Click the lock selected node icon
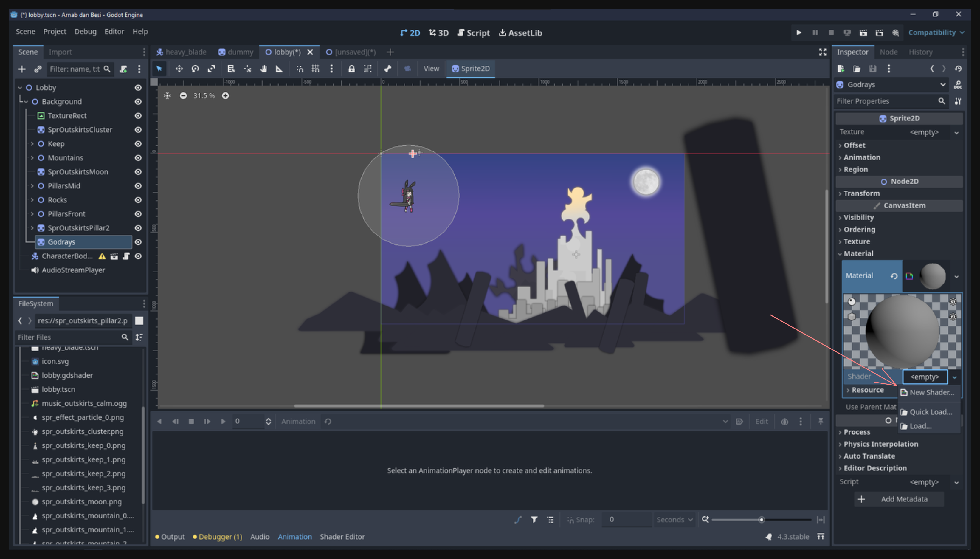Image resolution: width=980 pixels, height=559 pixels. (x=351, y=69)
